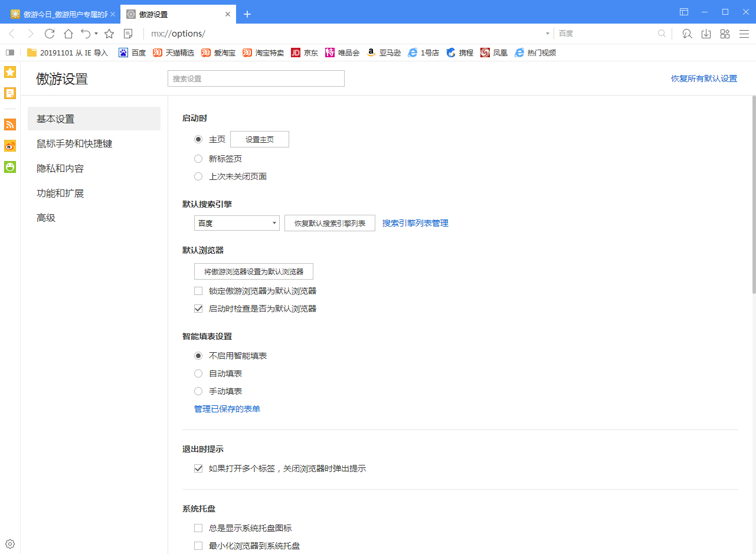756x554 pixels.
Task: Select the 高级 settings section
Action: pyautogui.click(x=46, y=218)
